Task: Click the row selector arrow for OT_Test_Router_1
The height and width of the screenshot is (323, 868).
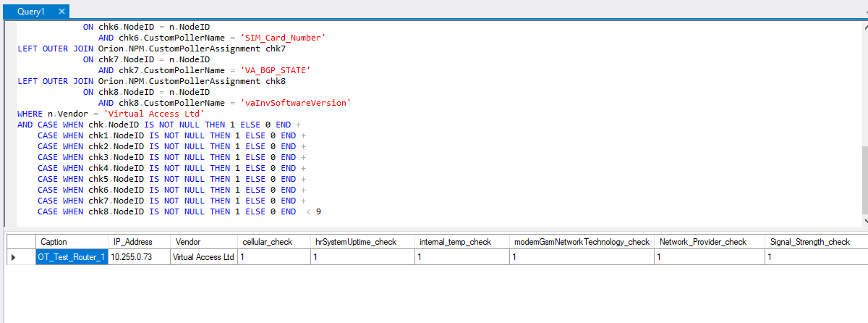Action: [20, 256]
